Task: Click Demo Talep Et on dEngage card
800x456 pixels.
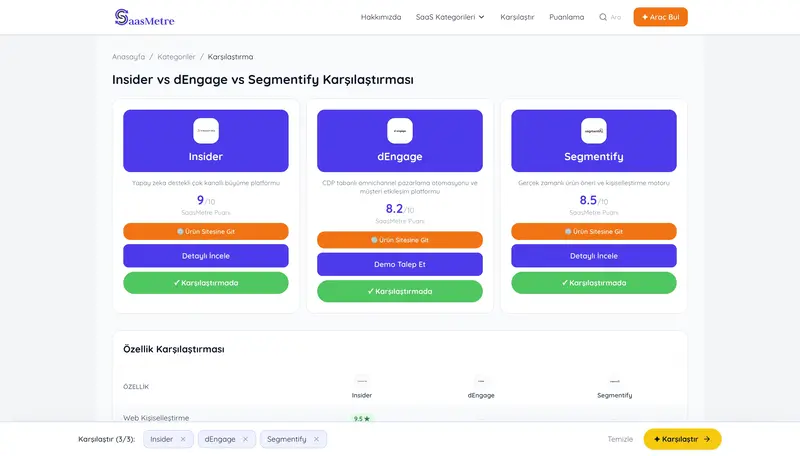Action: [399, 264]
